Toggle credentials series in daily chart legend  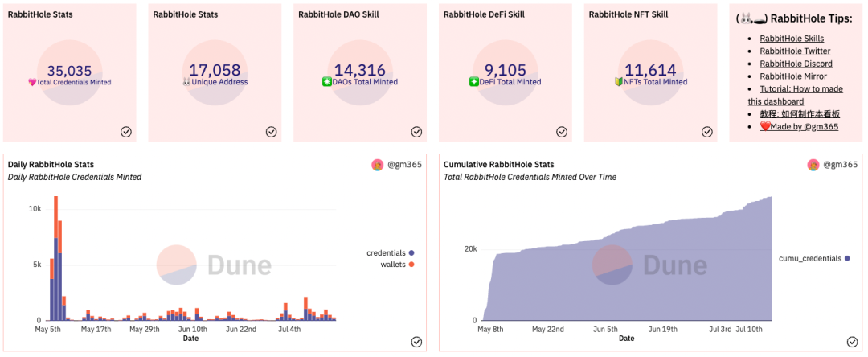point(391,253)
